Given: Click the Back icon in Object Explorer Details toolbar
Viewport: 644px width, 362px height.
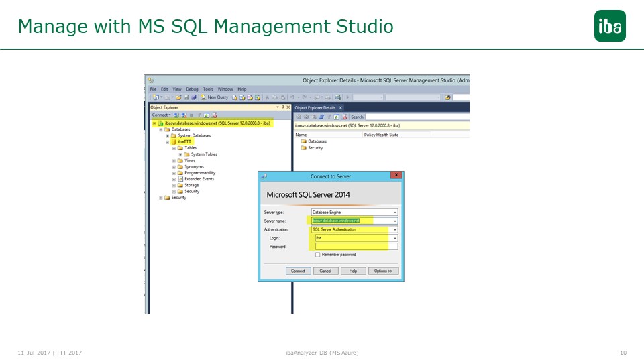Looking at the screenshot, I should pyautogui.click(x=299, y=117).
